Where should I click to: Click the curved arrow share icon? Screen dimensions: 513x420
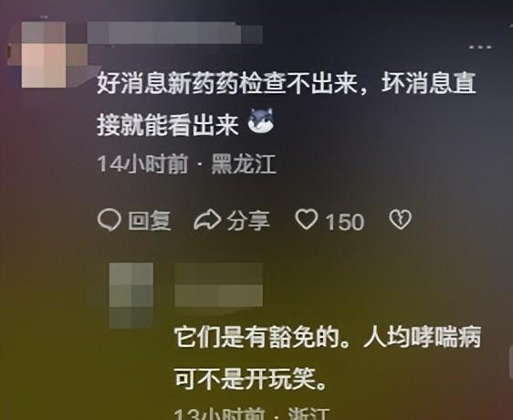207,220
